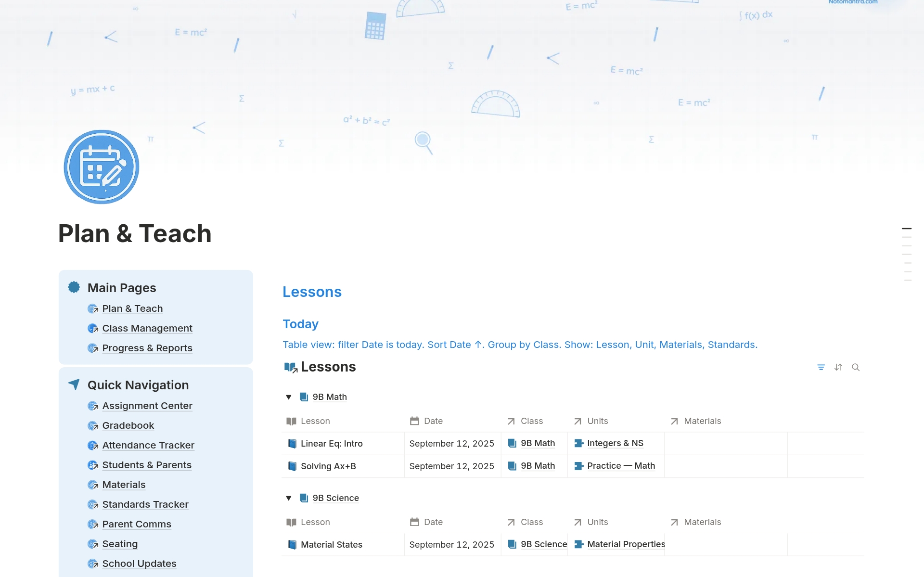Open the Materials navigation link

coord(124,485)
